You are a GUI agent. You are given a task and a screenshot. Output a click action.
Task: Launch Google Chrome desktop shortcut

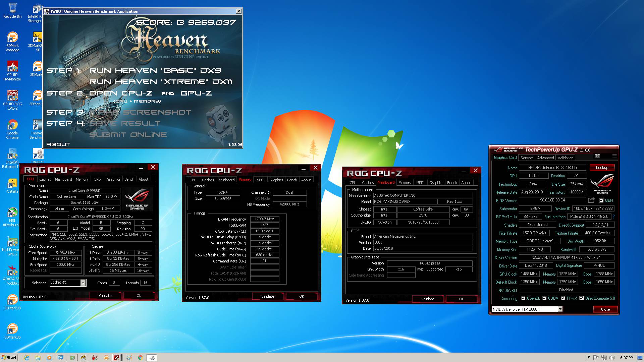[12, 129]
